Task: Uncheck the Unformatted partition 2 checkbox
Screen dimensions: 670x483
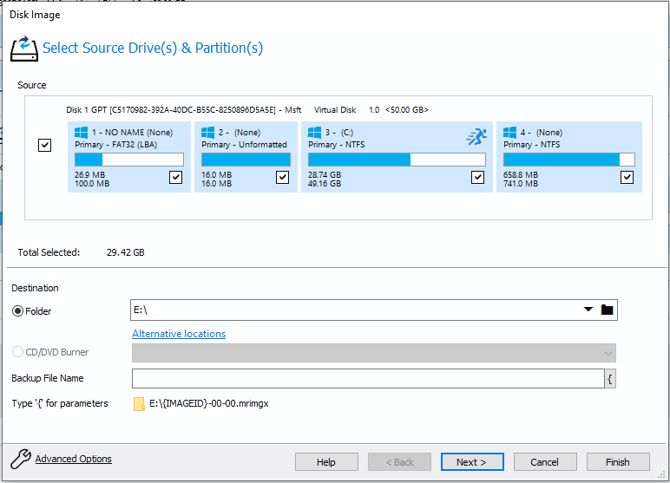Action: [x=282, y=177]
